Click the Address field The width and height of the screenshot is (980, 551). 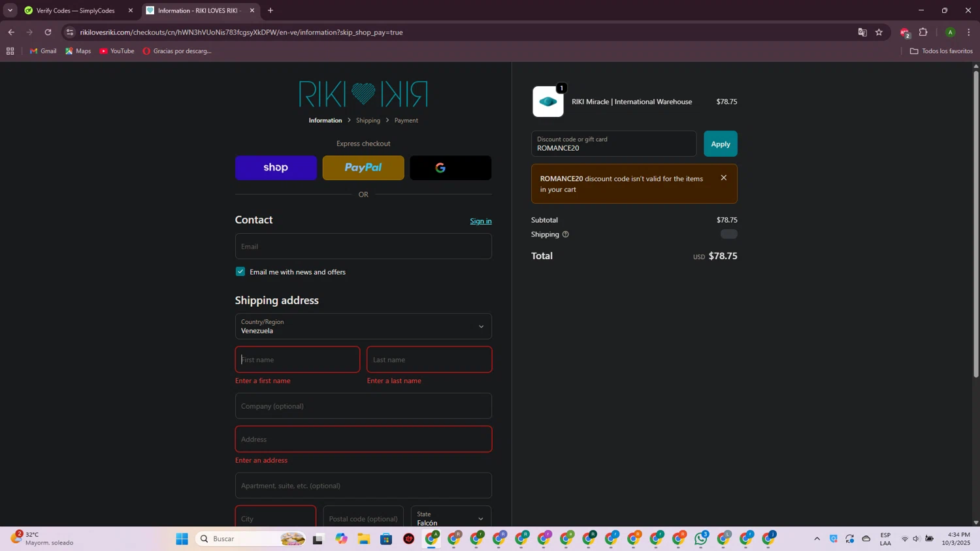click(x=363, y=439)
